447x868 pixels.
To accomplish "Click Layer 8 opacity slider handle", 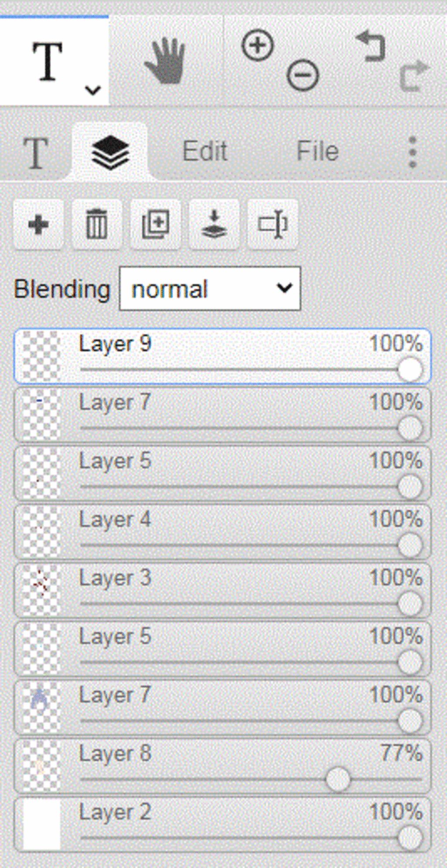I will 338,779.
